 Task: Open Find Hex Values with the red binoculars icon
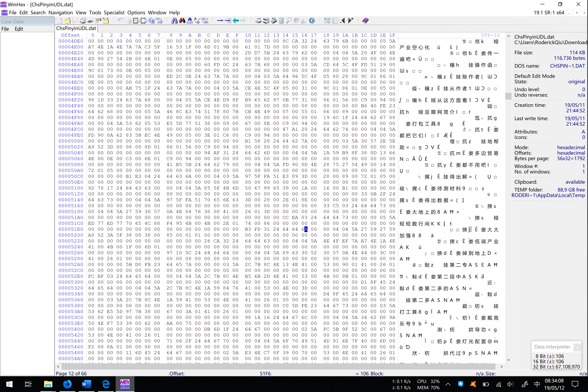click(x=182, y=21)
